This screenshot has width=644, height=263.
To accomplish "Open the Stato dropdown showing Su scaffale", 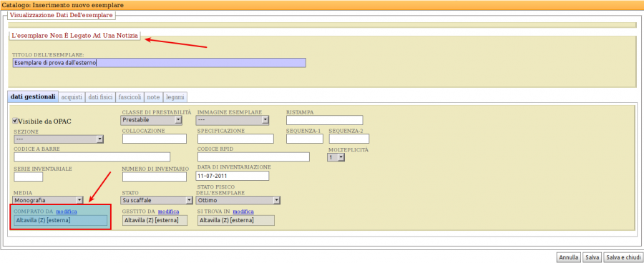I will (x=157, y=200).
